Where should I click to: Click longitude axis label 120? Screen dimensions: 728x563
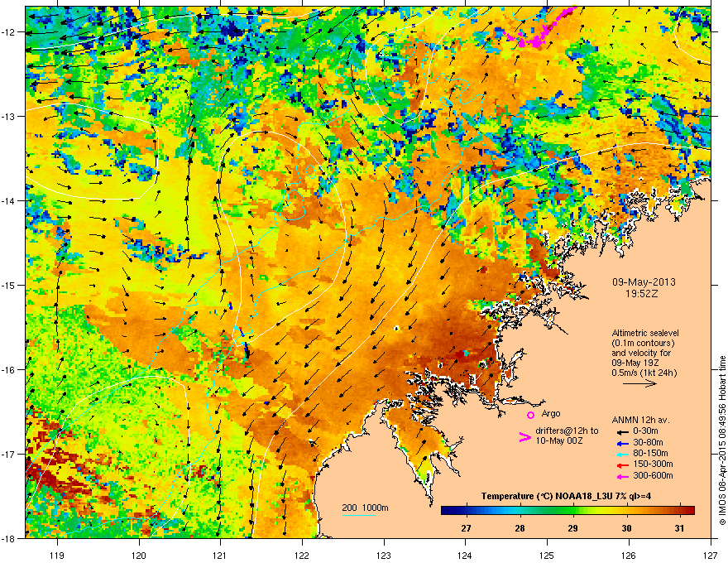coord(139,555)
